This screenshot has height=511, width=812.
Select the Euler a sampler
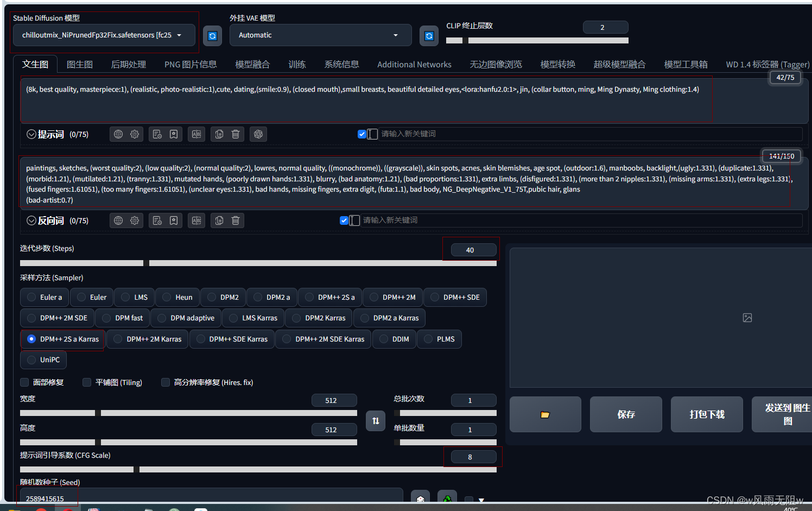click(x=45, y=297)
